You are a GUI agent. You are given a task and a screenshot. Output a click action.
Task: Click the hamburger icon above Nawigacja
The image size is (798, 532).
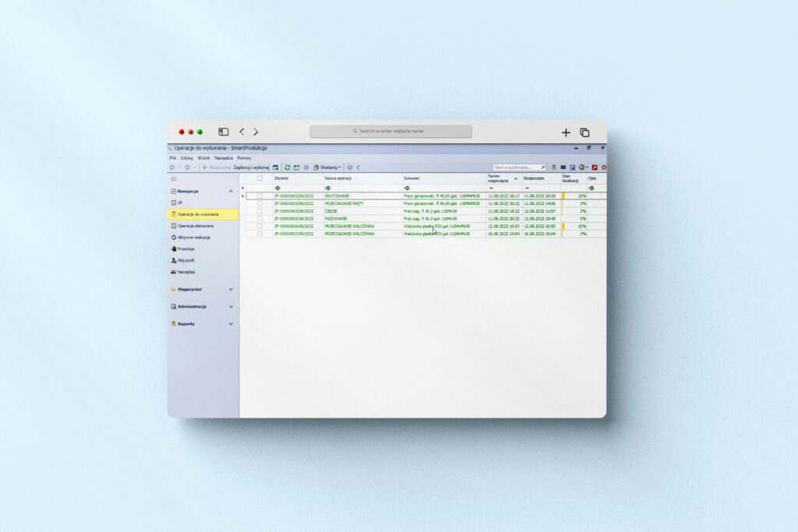tap(174, 179)
